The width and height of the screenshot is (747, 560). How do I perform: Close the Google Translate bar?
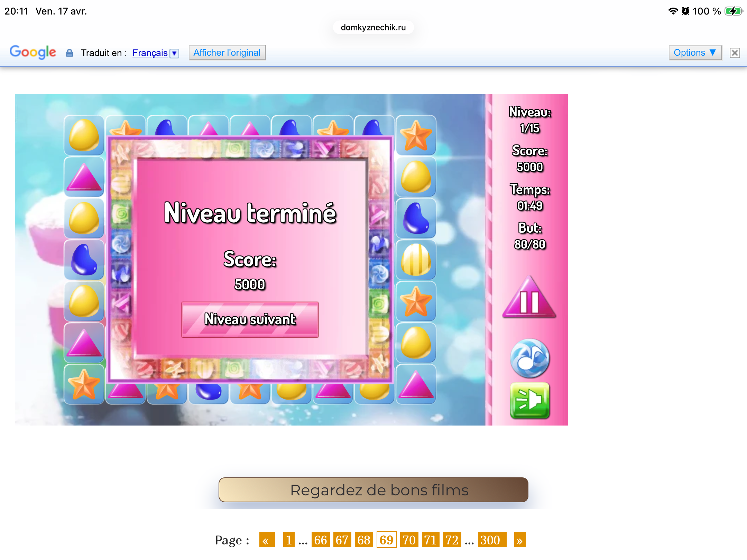pyautogui.click(x=735, y=53)
